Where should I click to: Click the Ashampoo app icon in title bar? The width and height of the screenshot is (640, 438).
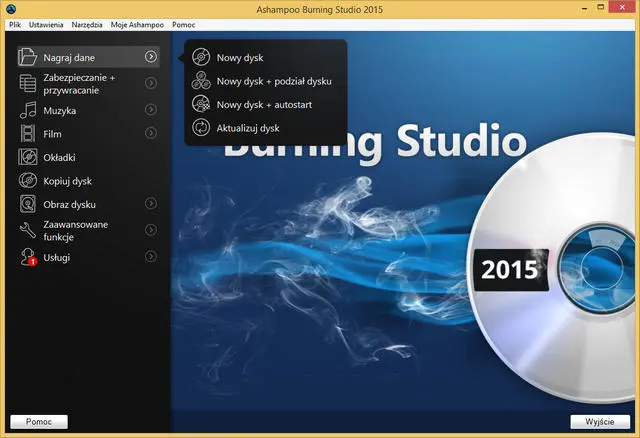tap(11, 9)
